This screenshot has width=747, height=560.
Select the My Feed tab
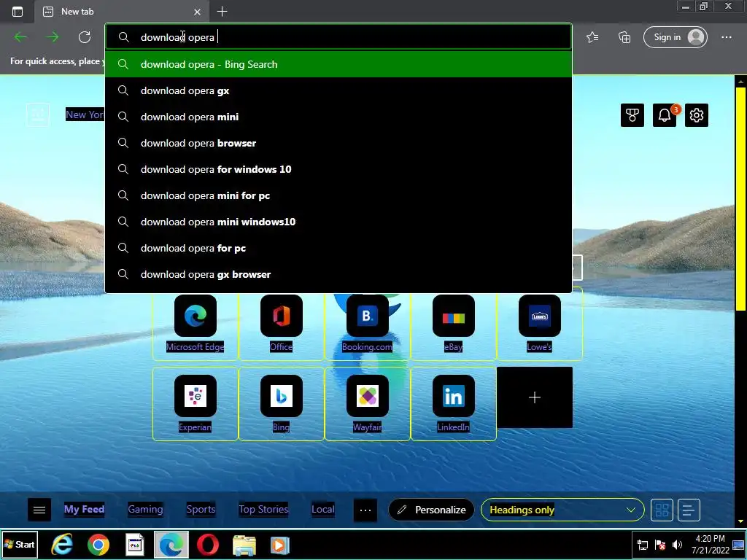click(x=85, y=509)
